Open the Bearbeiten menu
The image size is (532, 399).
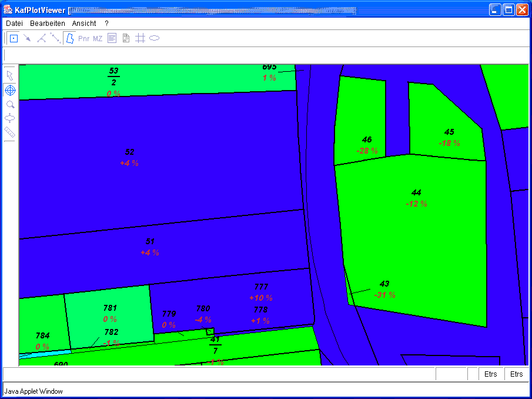[48, 24]
